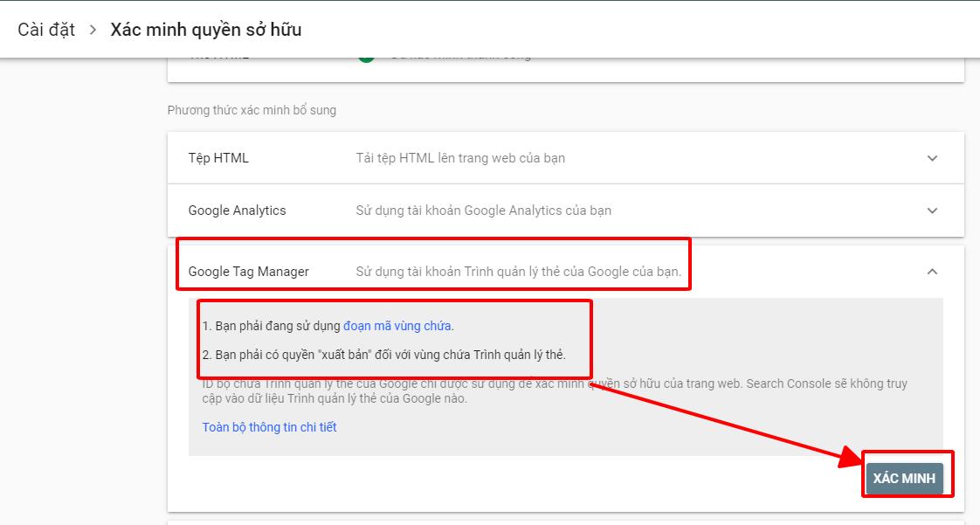Expand the Tệp HTML chevron arrow
The width and height of the screenshot is (980, 525).
(x=932, y=158)
